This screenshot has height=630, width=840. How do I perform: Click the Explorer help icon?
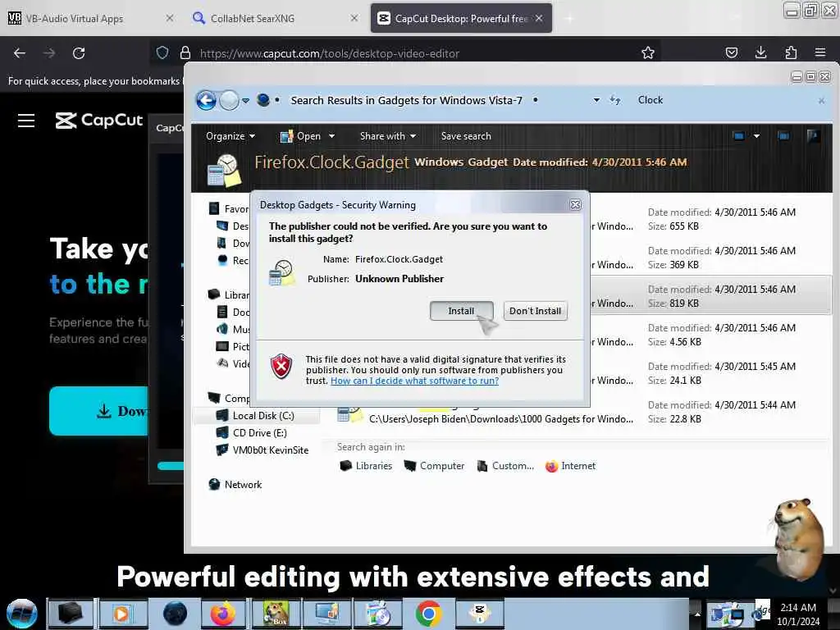(813, 136)
